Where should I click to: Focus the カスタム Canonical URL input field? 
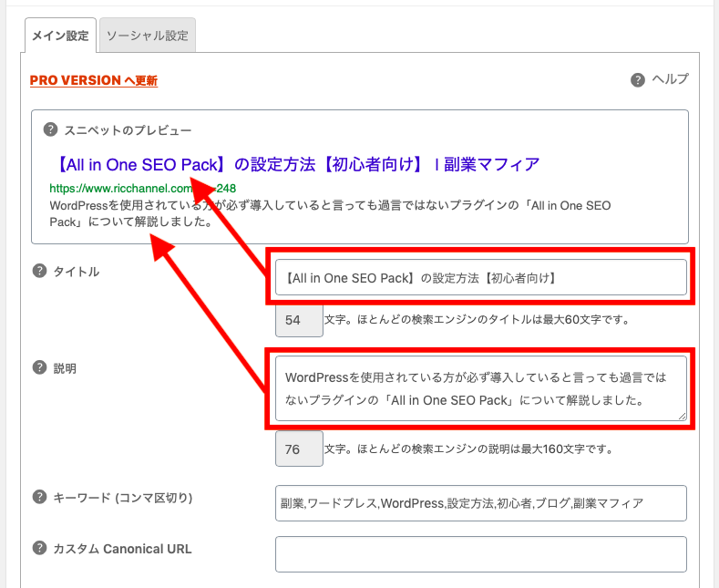(x=481, y=554)
